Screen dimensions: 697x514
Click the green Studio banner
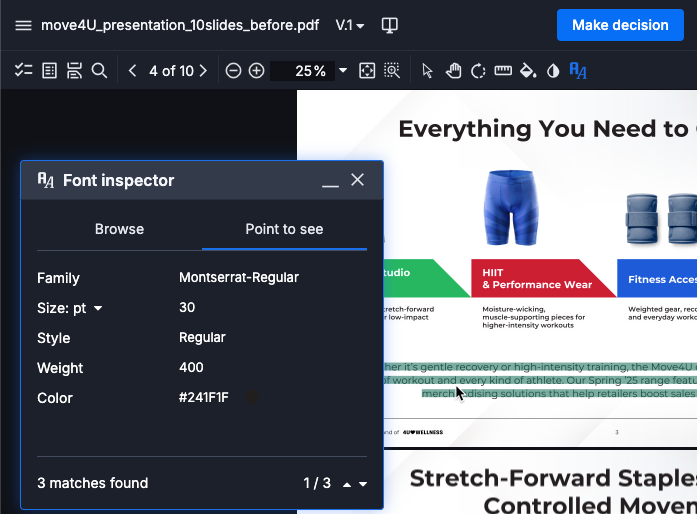tap(427, 278)
